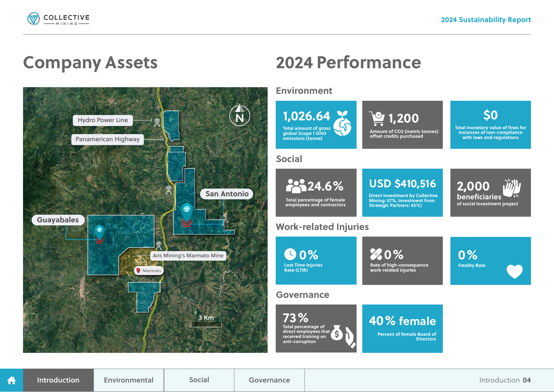
Task: Click the shopping cart icon beside 1,200
Action: click(x=377, y=119)
